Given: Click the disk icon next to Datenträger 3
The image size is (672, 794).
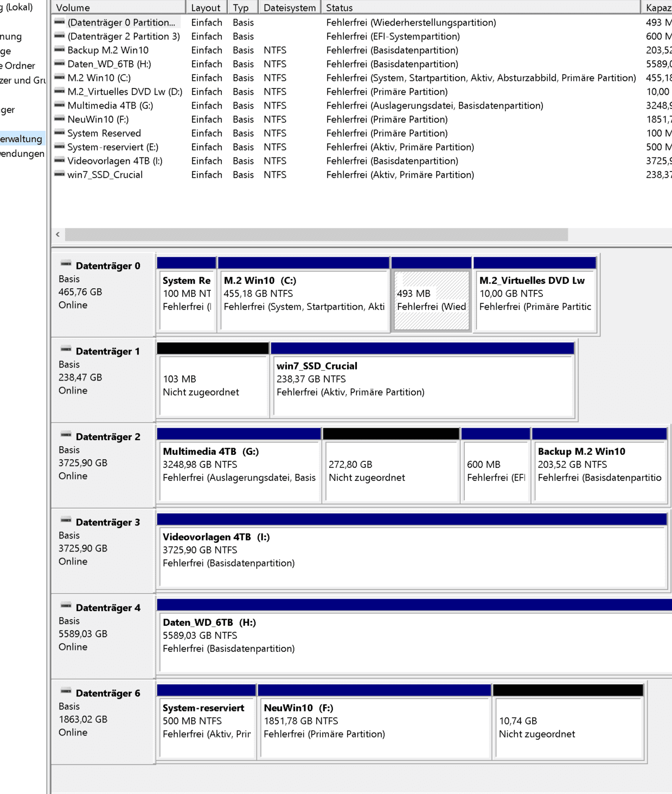Looking at the screenshot, I should tap(66, 520).
